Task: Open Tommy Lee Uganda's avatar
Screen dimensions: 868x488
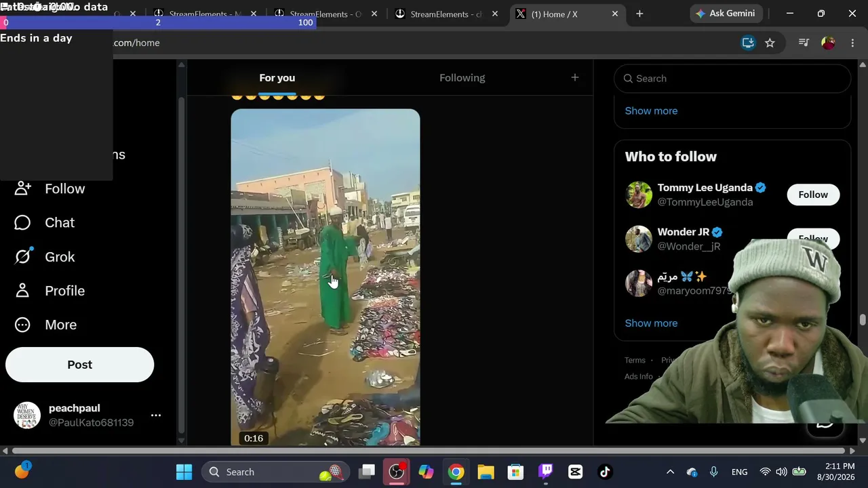Action: click(638, 195)
